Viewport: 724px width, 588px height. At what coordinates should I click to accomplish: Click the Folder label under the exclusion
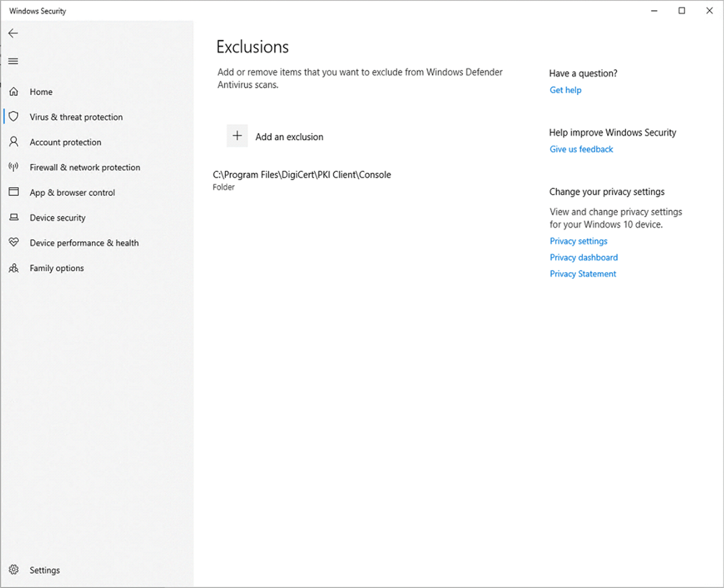(x=224, y=187)
